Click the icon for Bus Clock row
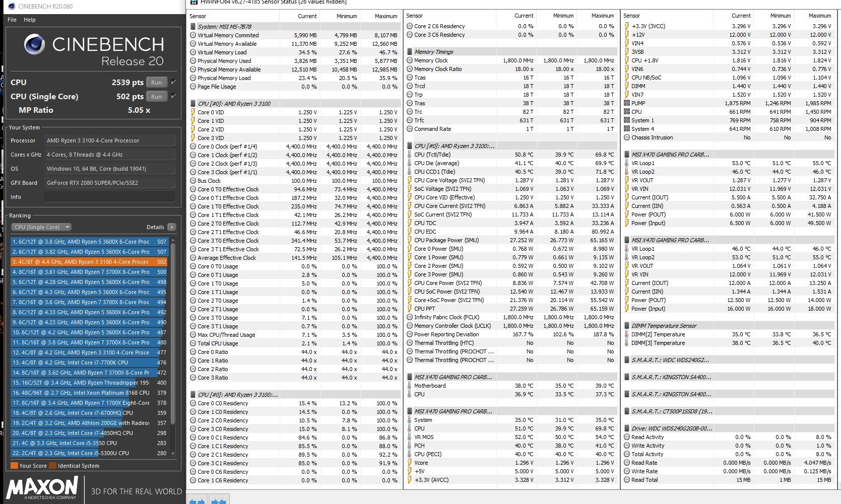The image size is (841, 504). [193, 181]
